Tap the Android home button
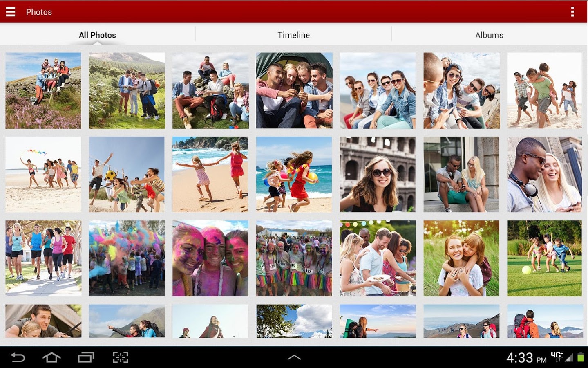 tap(51, 358)
